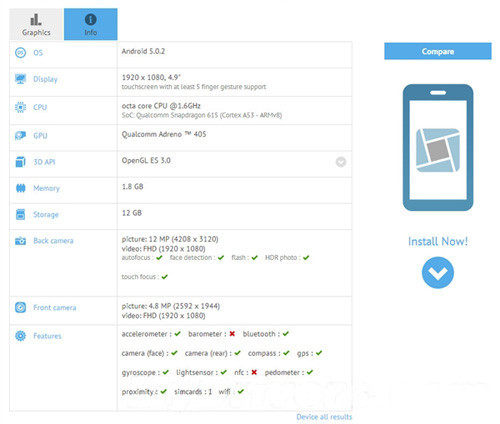The height and width of the screenshot is (424, 500).
Task: Click the gyroscope green checkmark
Action: click(166, 372)
